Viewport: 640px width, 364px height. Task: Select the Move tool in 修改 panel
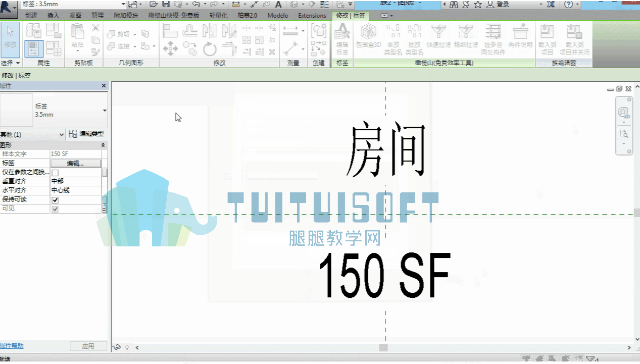pyautogui.click(x=170, y=48)
